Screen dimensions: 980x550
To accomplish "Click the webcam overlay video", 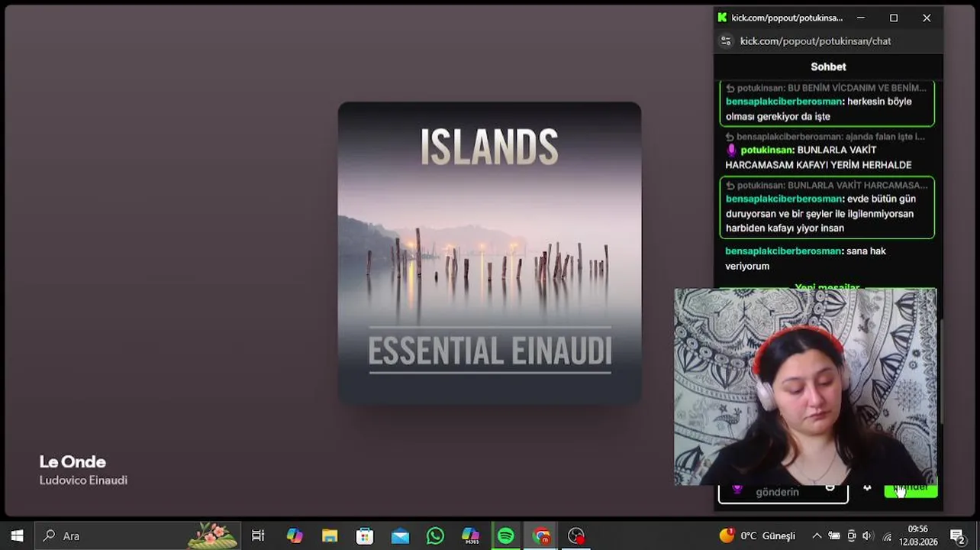I will tap(805, 387).
